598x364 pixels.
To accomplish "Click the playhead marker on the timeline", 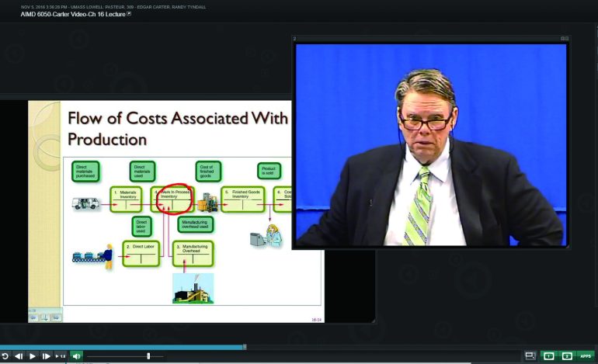I will pos(245,347).
